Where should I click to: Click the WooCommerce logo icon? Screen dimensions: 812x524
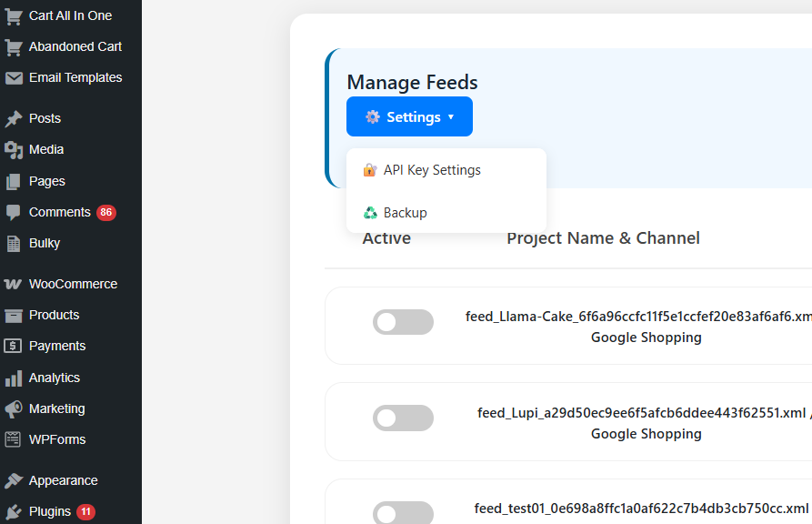tap(14, 285)
